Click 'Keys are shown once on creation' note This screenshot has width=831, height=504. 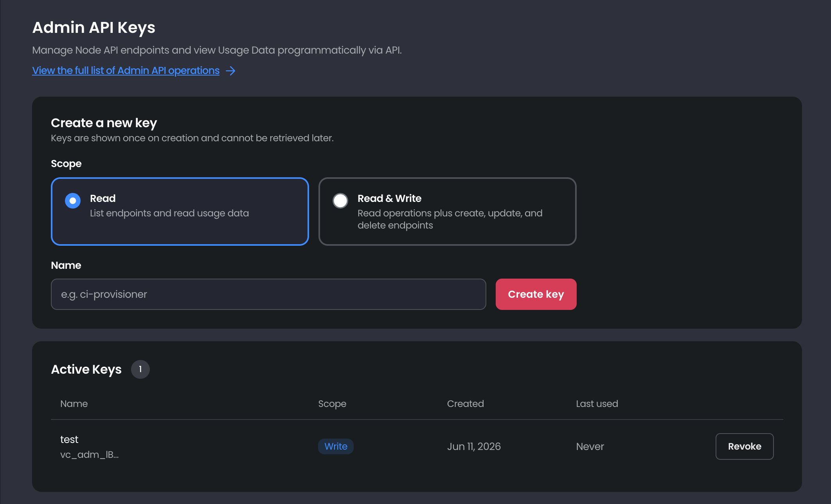pyautogui.click(x=192, y=138)
